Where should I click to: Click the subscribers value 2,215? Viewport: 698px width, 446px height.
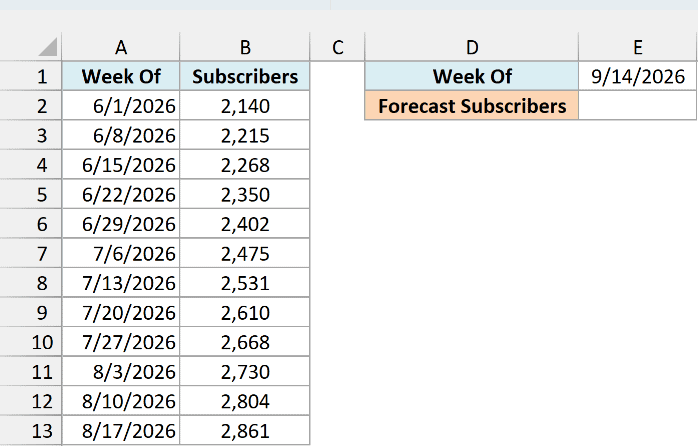pyautogui.click(x=245, y=135)
